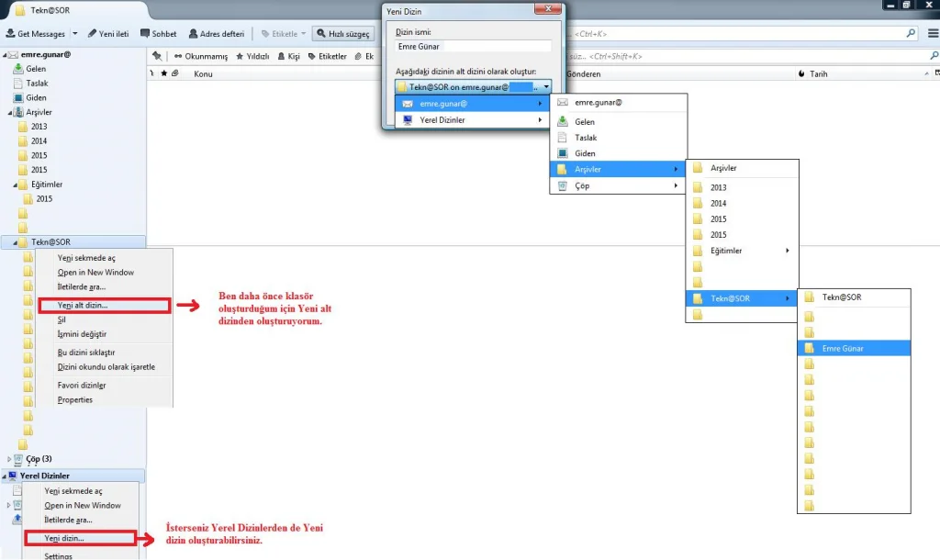
Task: Open the hamburger application menu icon
Action: [x=932, y=33]
